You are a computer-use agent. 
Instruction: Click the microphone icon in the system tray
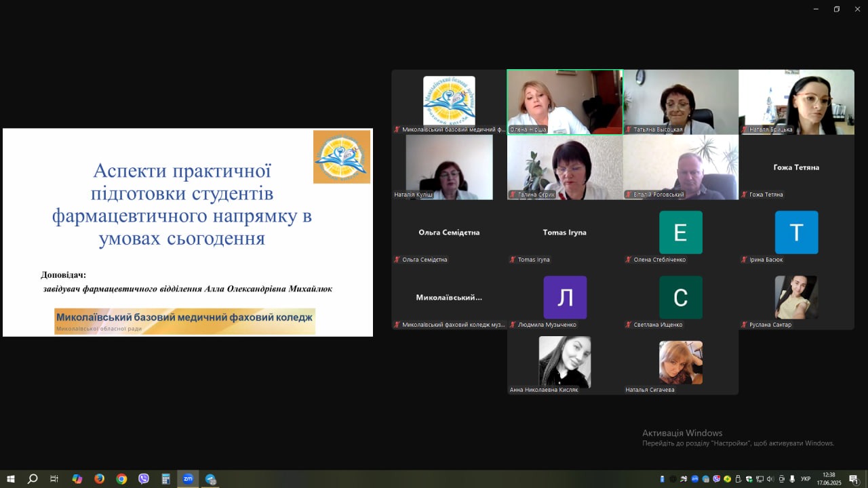pos(792,479)
